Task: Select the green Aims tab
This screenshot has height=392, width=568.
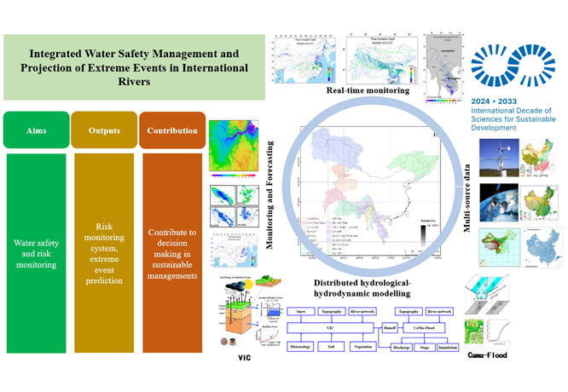Action: tap(36, 131)
